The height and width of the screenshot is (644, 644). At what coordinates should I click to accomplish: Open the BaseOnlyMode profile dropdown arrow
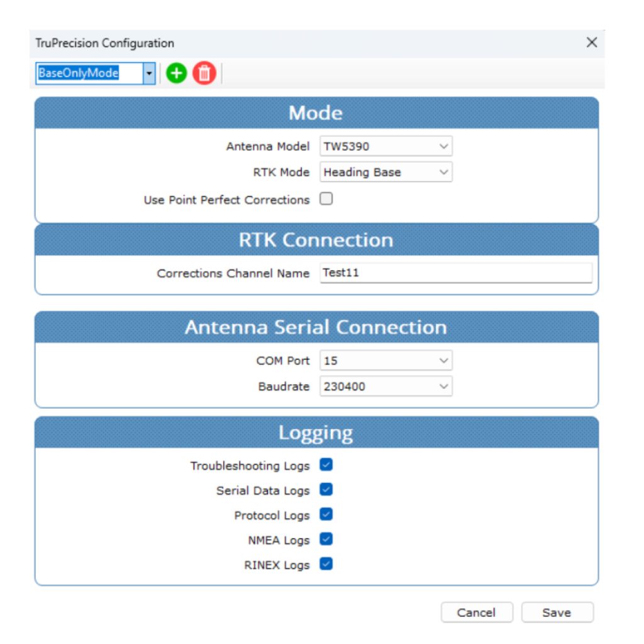click(x=149, y=74)
